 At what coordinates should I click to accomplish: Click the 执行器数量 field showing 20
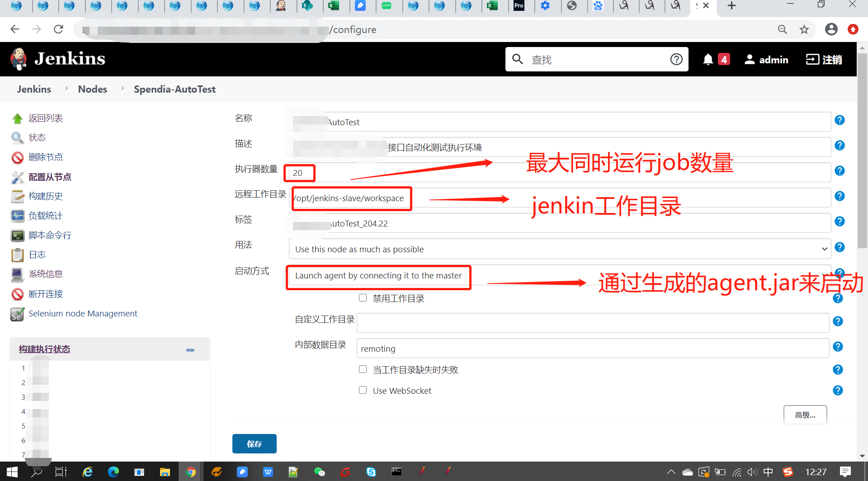560,173
